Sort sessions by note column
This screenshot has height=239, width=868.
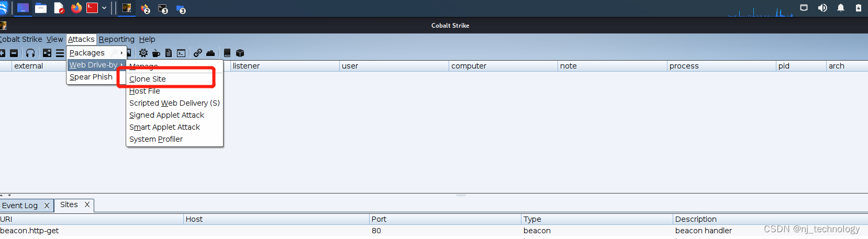pyautogui.click(x=613, y=66)
